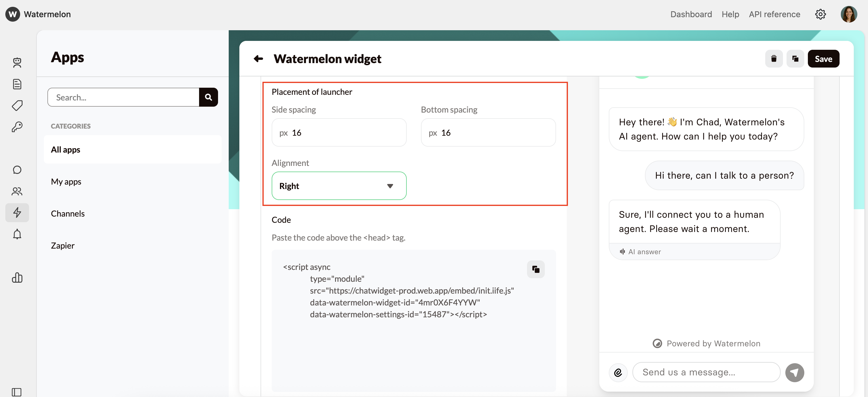Screen dimensions: 868x397
Task: Select the team members icon
Action: point(17,191)
